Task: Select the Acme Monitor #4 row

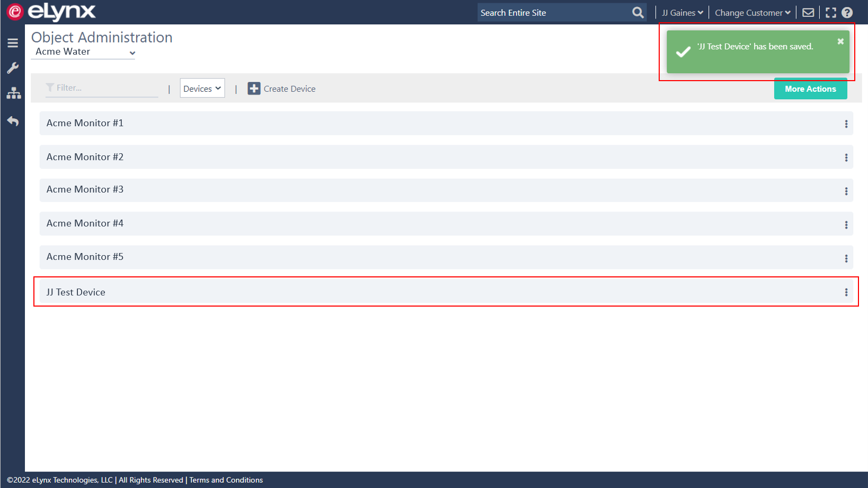Action: click(446, 223)
